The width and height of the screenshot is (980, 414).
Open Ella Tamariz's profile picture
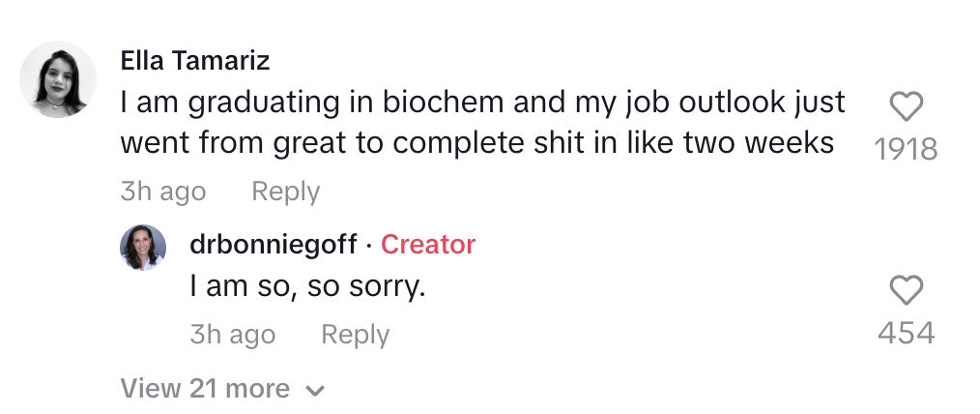click(x=58, y=79)
